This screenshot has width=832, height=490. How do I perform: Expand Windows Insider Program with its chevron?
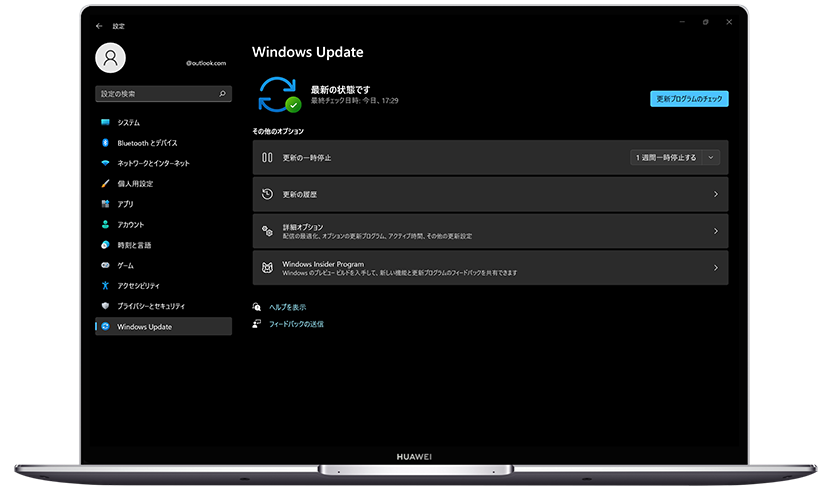pos(715,268)
